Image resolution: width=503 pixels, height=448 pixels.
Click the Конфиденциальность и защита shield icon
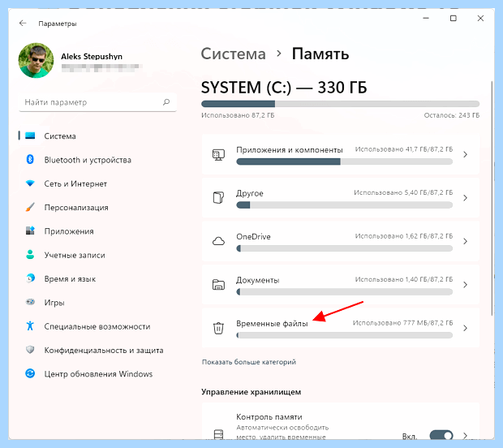(x=30, y=350)
